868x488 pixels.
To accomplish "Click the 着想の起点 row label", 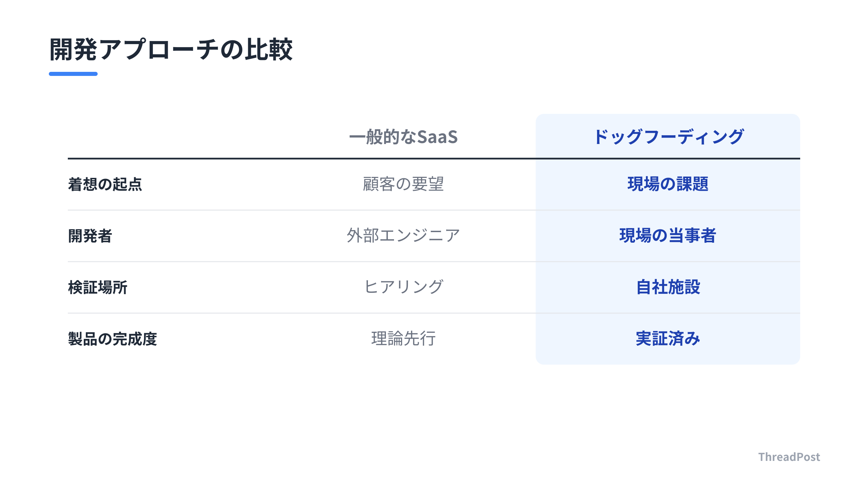I will point(105,184).
